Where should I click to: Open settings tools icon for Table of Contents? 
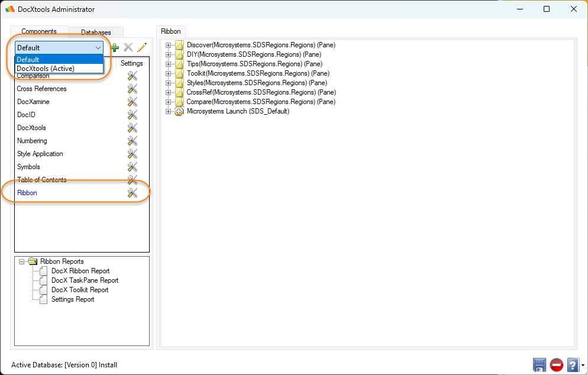click(x=133, y=180)
